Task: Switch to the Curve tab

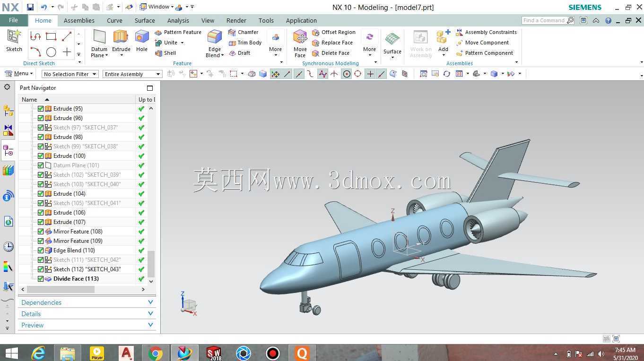Action: pos(114,20)
